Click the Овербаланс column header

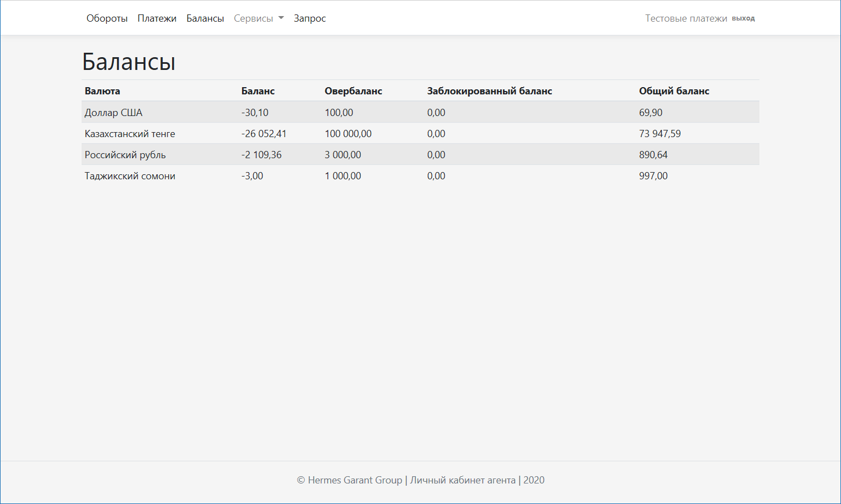(354, 91)
